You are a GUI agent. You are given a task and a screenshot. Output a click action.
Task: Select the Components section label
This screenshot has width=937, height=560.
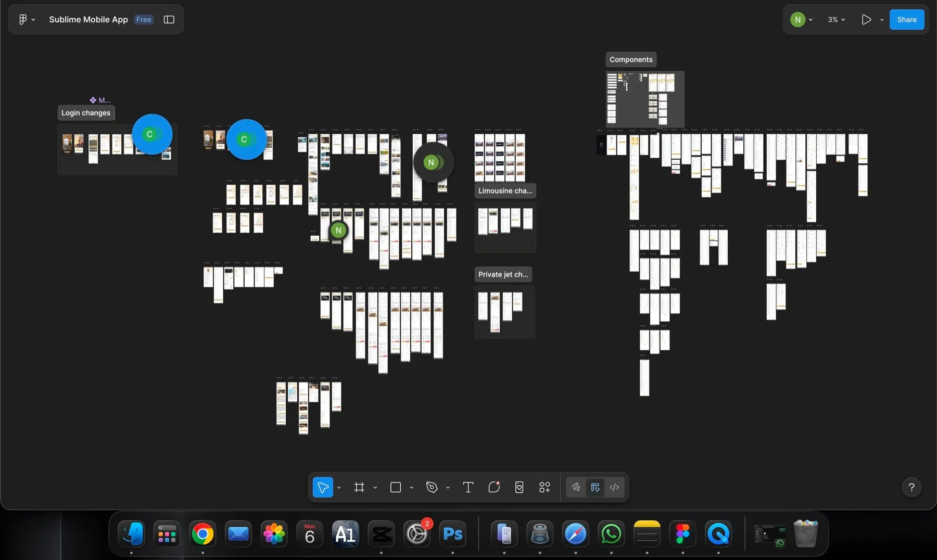pyautogui.click(x=631, y=59)
